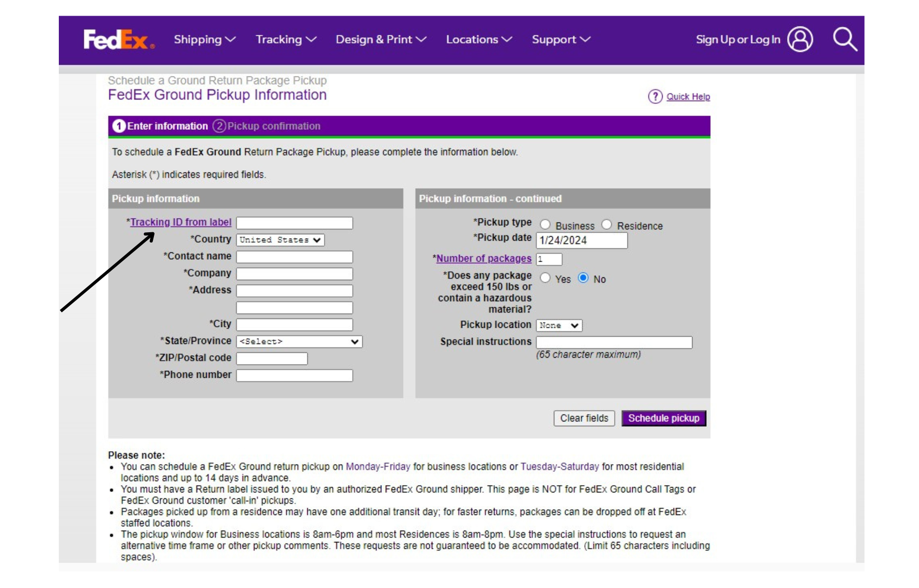Click the Contact name field
This screenshot has width=919, height=588.
295,257
